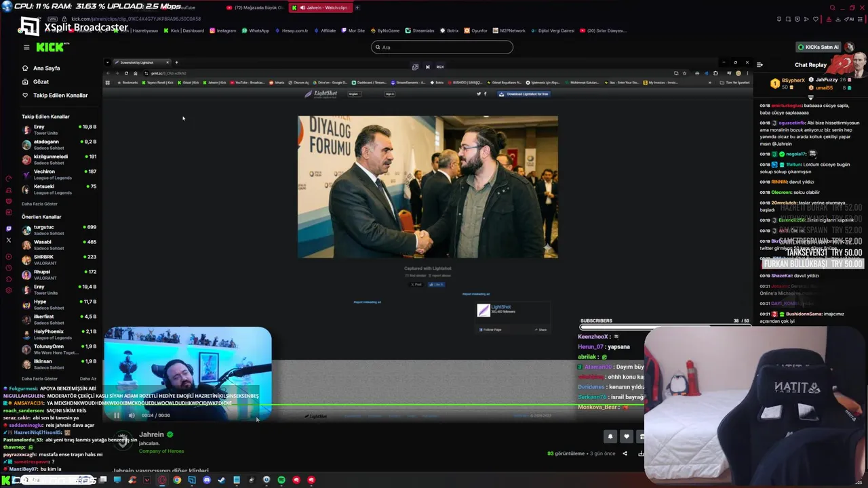Screen dimensions: 868x488
Task: Open the Jahrein channel name link
Action: pos(151,434)
